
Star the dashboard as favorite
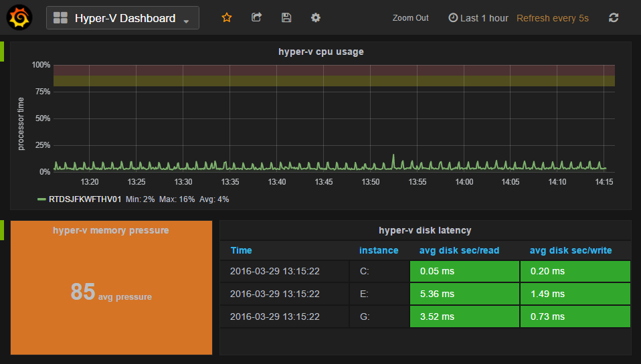point(227,18)
